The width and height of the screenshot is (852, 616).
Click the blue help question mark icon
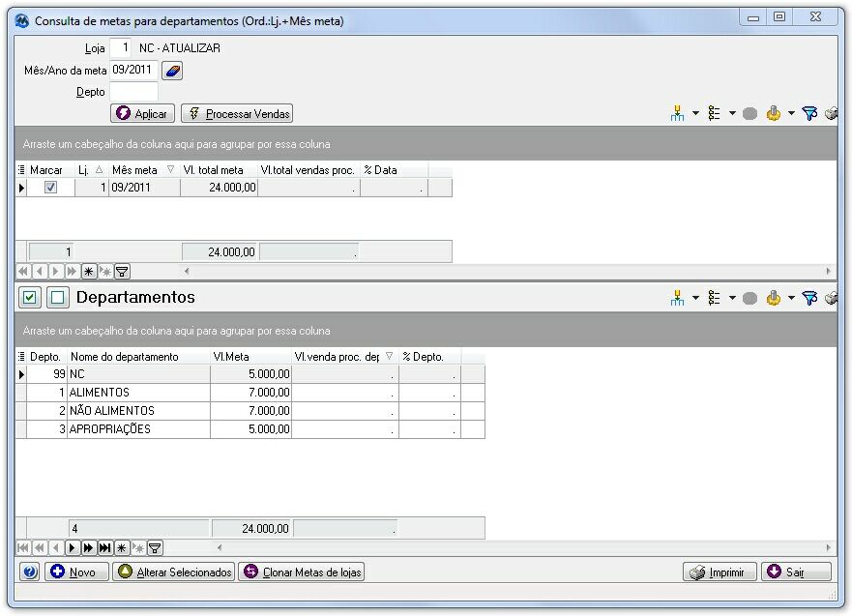tap(30, 572)
